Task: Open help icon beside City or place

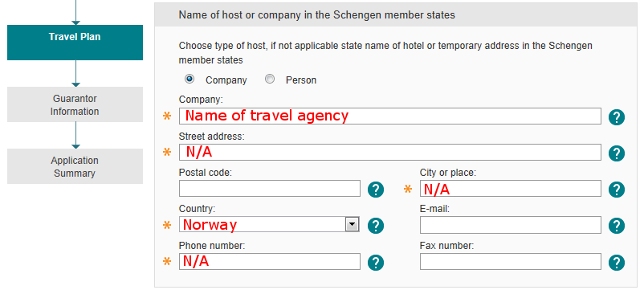Action: click(617, 190)
